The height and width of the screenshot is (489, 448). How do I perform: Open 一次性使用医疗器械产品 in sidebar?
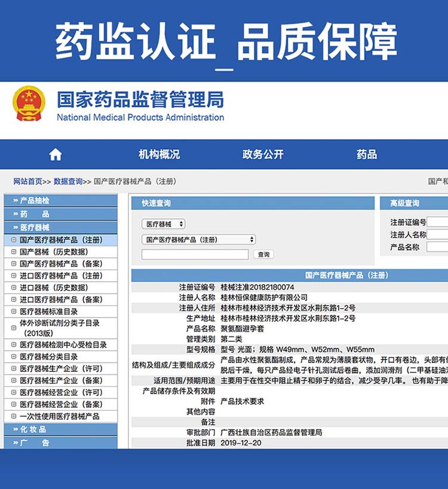(60, 416)
